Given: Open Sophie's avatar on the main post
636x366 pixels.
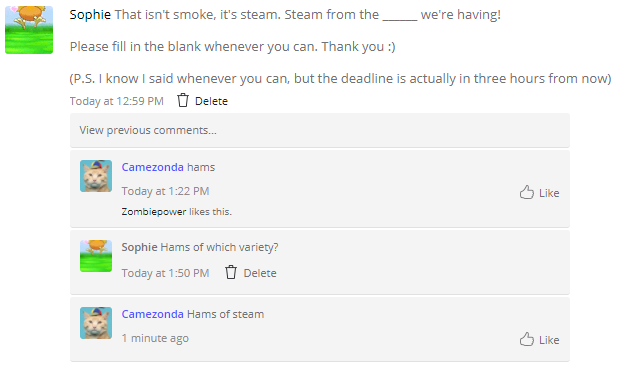Looking at the screenshot, I should (x=29, y=30).
